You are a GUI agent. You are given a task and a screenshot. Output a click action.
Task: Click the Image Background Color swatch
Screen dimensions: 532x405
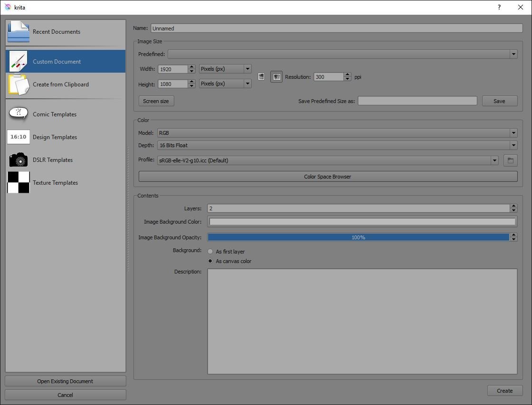click(362, 222)
